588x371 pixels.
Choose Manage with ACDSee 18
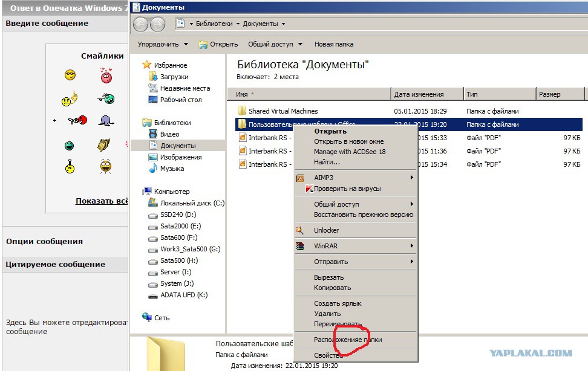[350, 152]
